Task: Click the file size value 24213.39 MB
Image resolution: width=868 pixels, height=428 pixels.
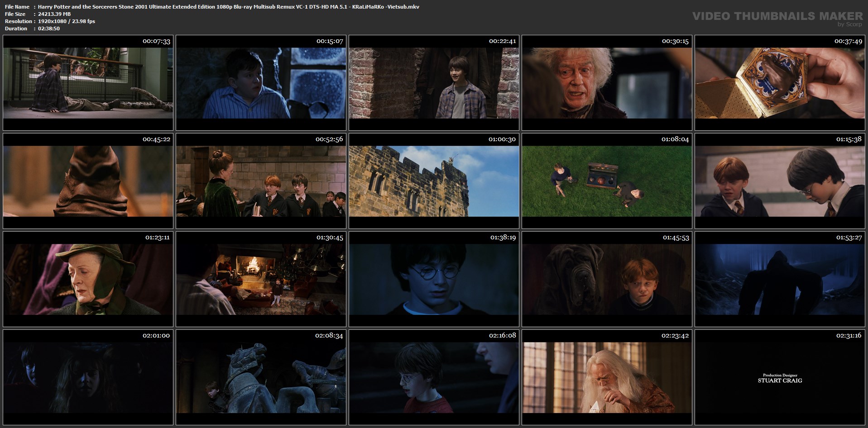Action: click(x=54, y=14)
